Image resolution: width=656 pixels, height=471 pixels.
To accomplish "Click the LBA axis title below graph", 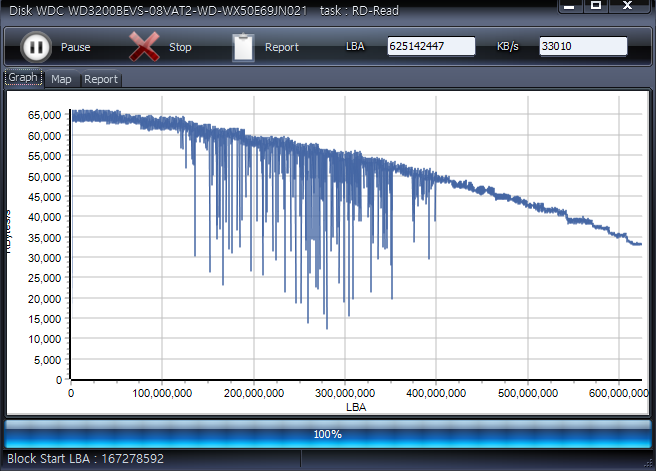I will click(x=356, y=407).
